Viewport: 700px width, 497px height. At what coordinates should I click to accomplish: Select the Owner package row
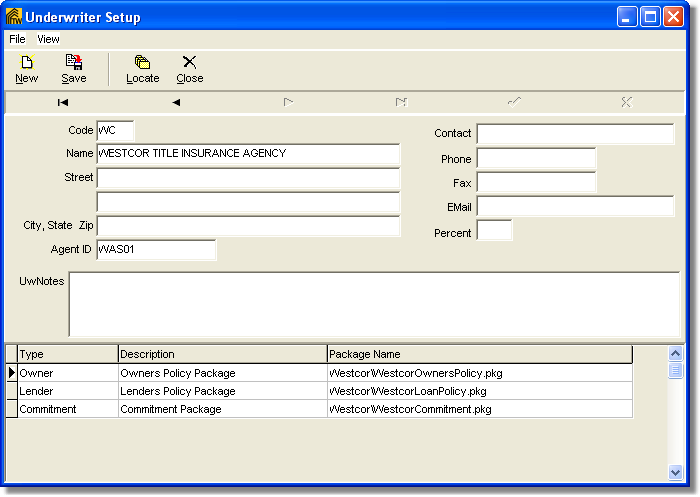[67, 372]
